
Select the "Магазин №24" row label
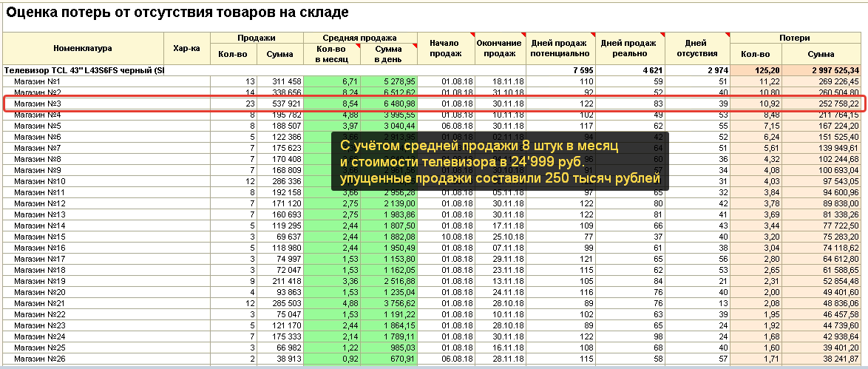coord(39,336)
